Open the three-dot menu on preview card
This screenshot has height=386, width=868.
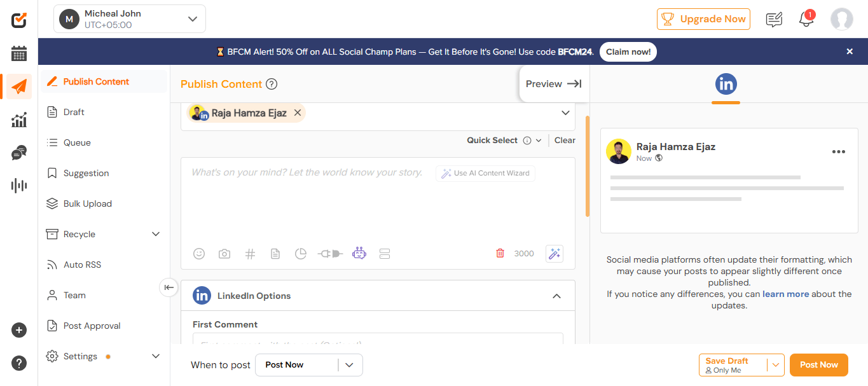pos(839,152)
